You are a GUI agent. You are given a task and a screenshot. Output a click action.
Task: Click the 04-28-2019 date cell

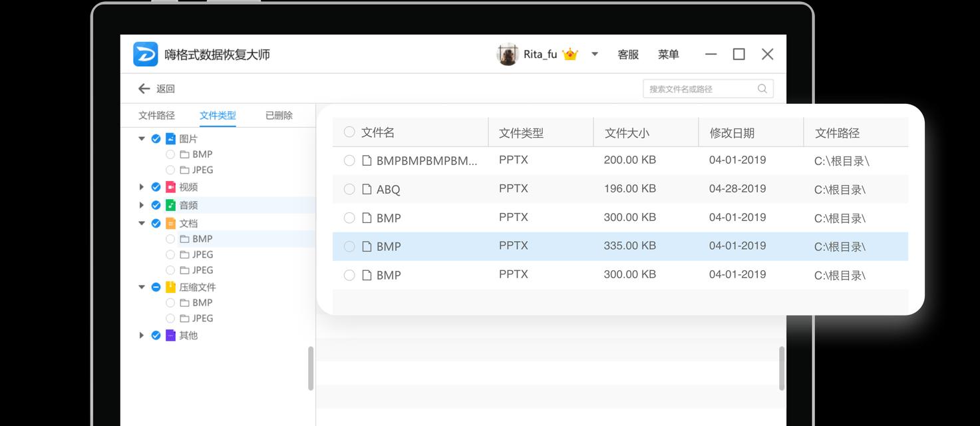coord(737,188)
